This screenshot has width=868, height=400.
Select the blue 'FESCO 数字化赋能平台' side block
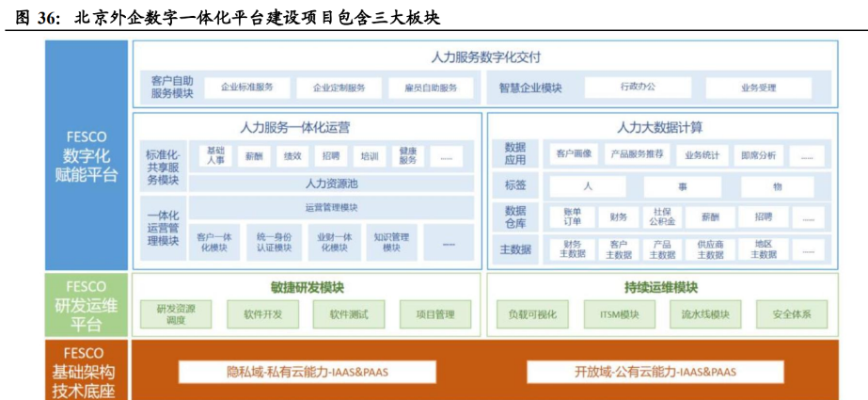[87, 155]
